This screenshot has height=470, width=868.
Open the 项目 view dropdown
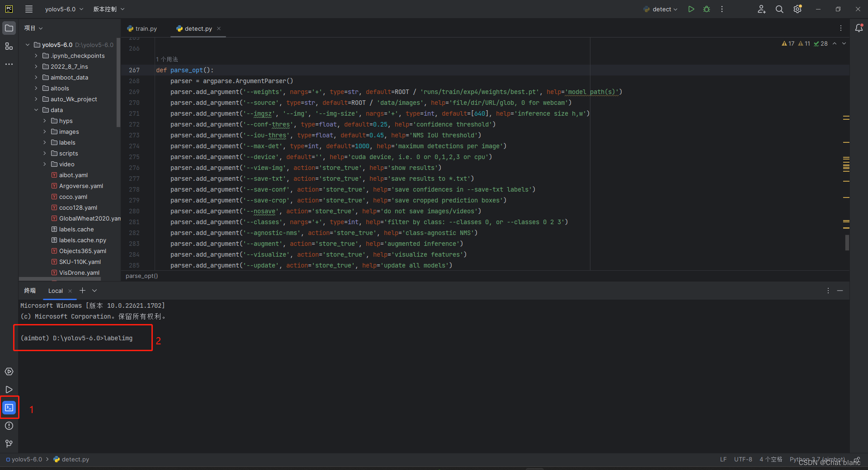click(x=33, y=28)
